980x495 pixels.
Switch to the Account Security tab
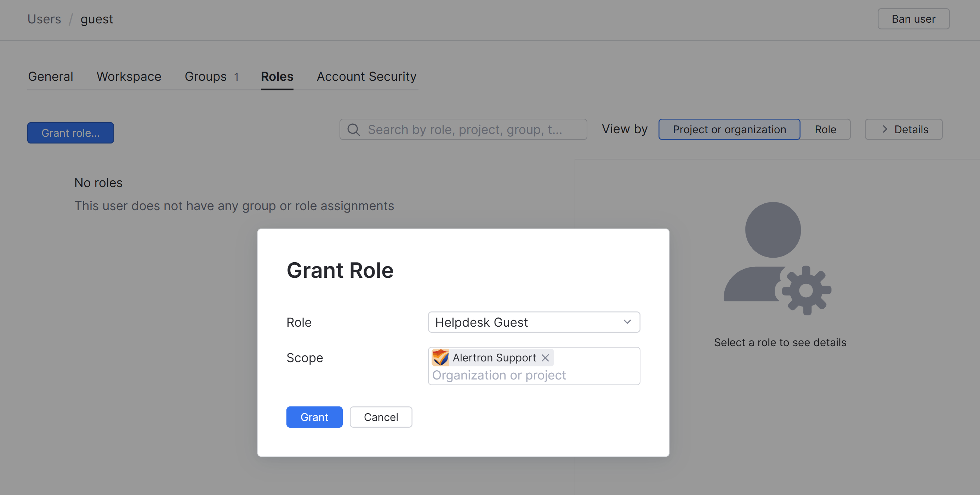pos(366,77)
